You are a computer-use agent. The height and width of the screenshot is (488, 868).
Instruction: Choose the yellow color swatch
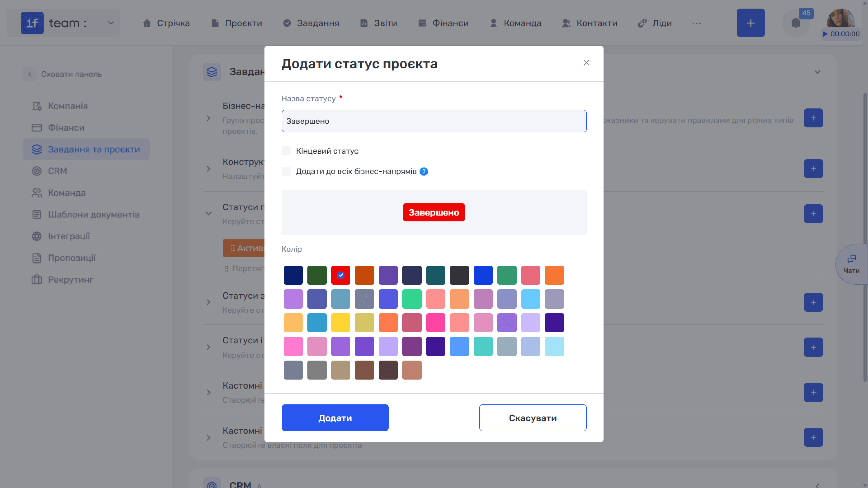coord(341,323)
